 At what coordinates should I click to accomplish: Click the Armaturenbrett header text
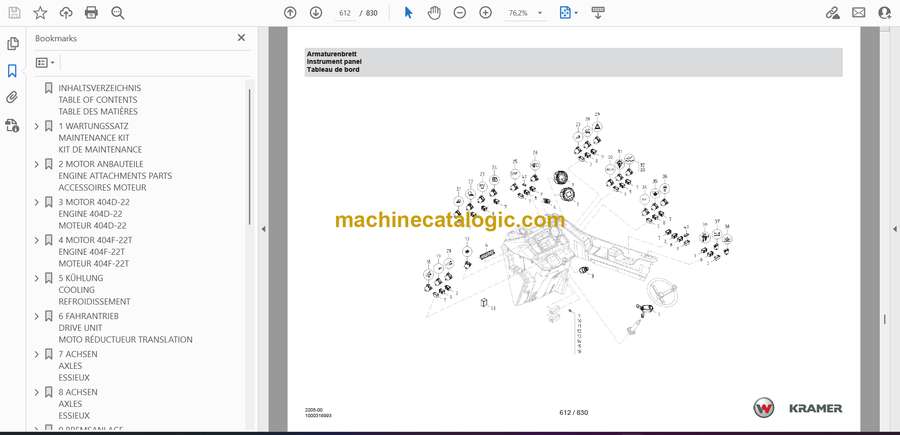[331, 53]
